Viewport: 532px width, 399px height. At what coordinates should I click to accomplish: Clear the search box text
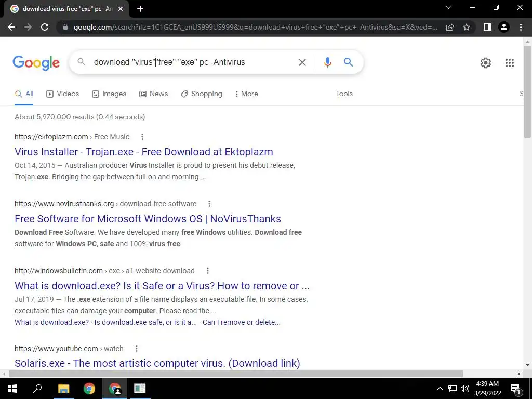click(x=302, y=62)
